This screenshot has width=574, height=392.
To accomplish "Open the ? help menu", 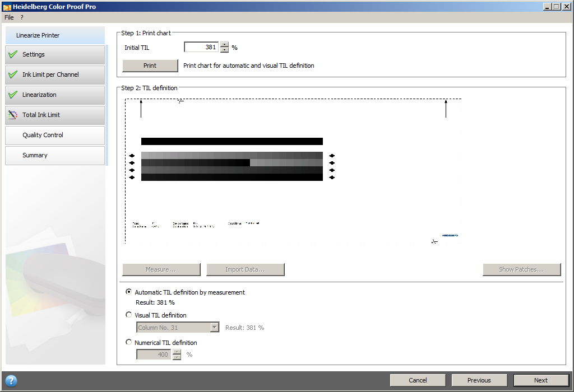I will pos(22,17).
